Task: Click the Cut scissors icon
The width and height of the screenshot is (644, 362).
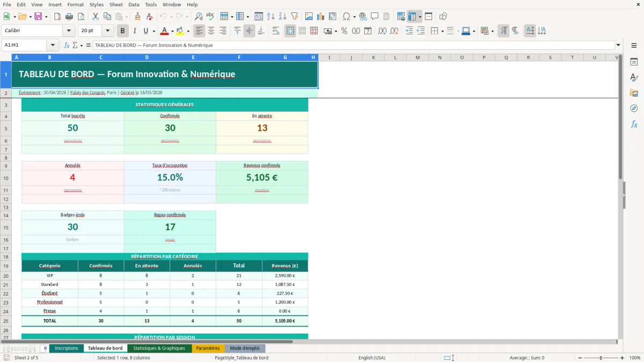Action: pyautogui.click(x=95, y=17)
